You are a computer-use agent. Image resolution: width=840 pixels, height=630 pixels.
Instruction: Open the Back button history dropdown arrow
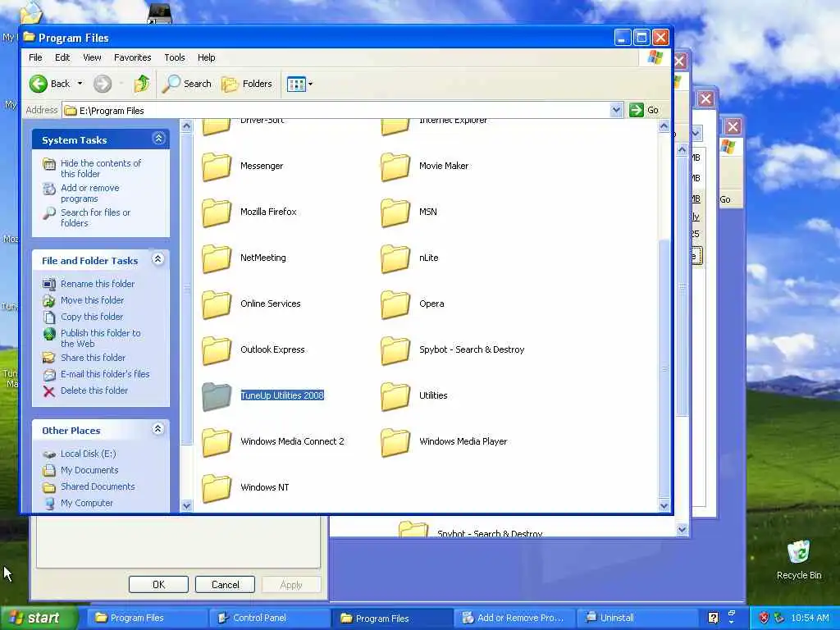pos(80,84)
